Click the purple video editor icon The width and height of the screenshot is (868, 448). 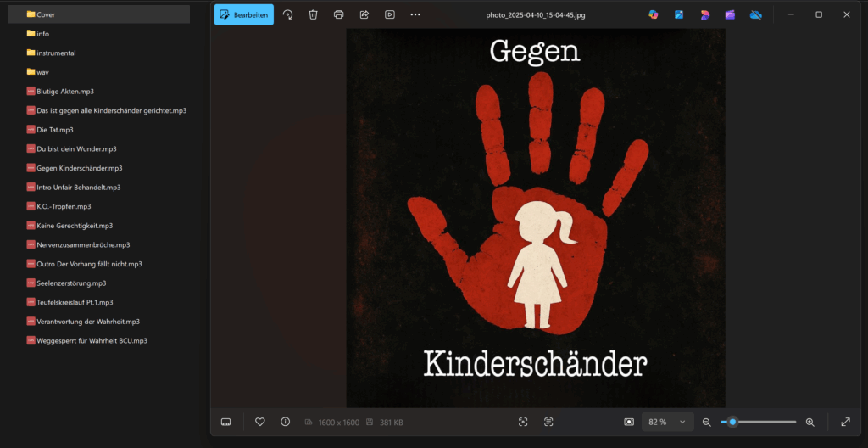[x=730, y=15]
